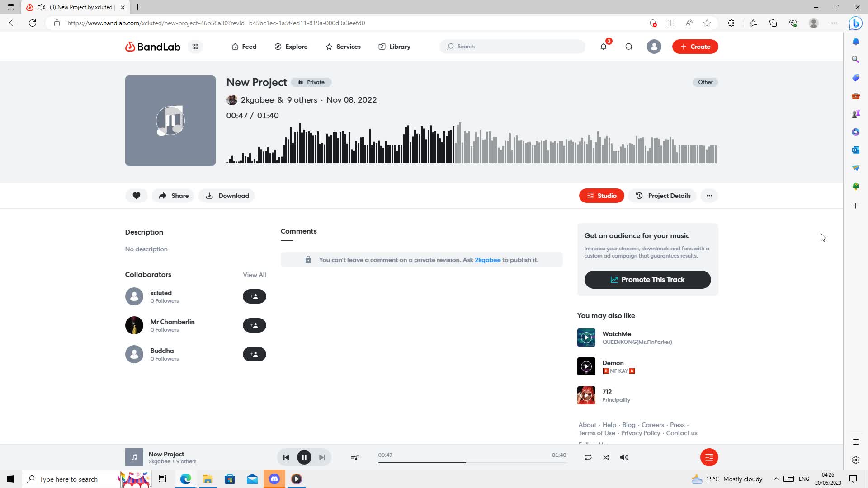
Task: Open the chat messages icon
Action: coord(629,47)
